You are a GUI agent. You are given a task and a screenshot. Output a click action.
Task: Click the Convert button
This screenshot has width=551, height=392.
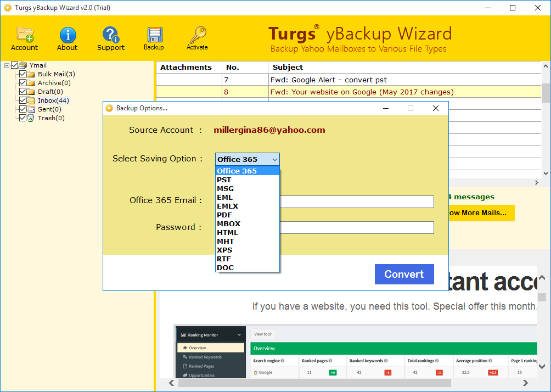click(x=404, y=274)
